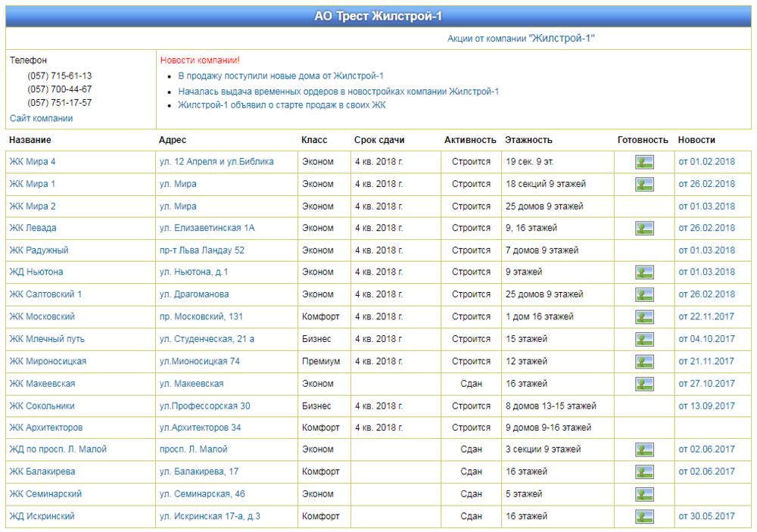
Task: Open readiness photo icon for ЖК Мира 4
Action: click(x=644, y=162)
